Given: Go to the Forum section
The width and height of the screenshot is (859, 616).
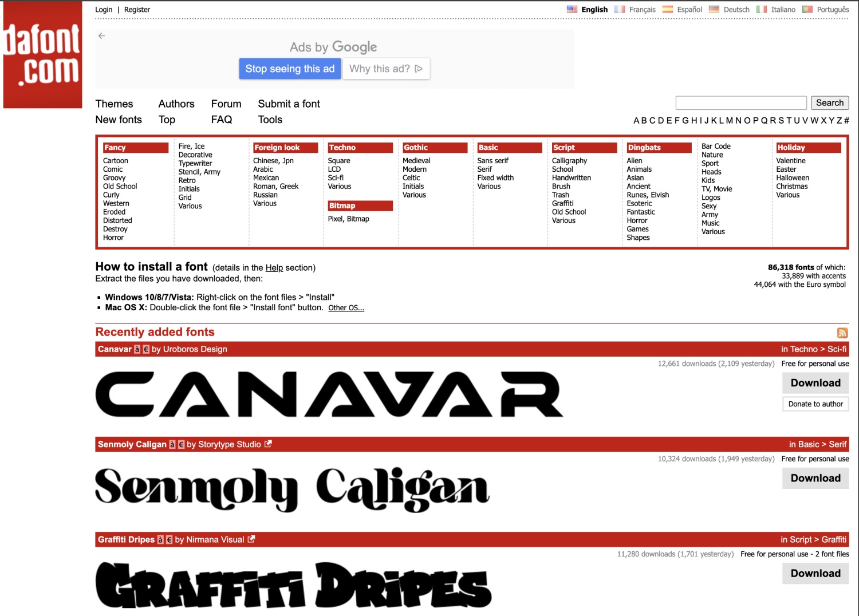Looking at the screenshot, I should (226, 104).
